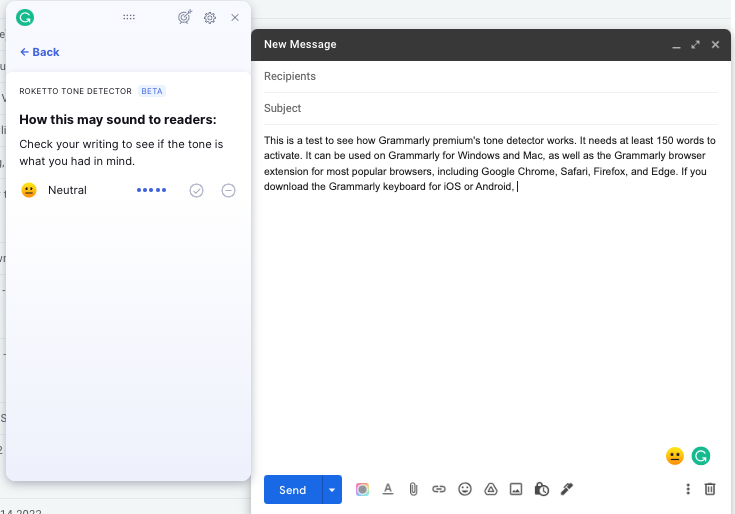This screenshot has width=735, height=514.
Task: Open Grammarly settings gear
Action: tap(210, 18)
